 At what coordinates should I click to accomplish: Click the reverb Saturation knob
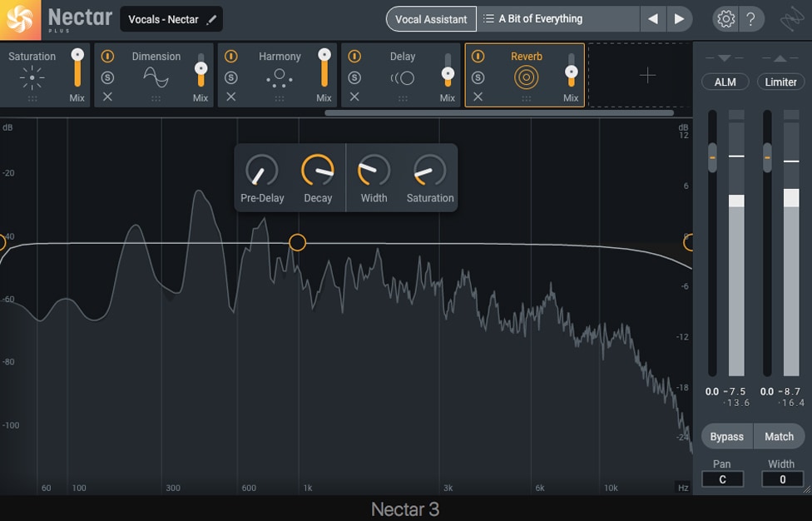pos(429,170)
